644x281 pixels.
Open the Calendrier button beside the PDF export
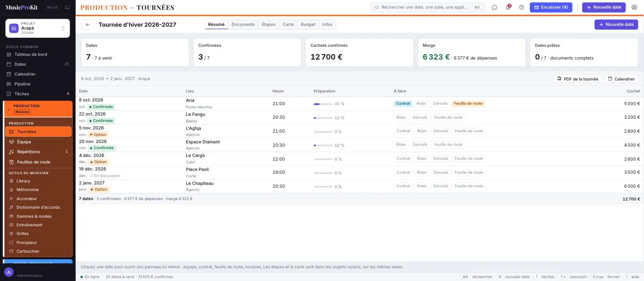[621, 79]
